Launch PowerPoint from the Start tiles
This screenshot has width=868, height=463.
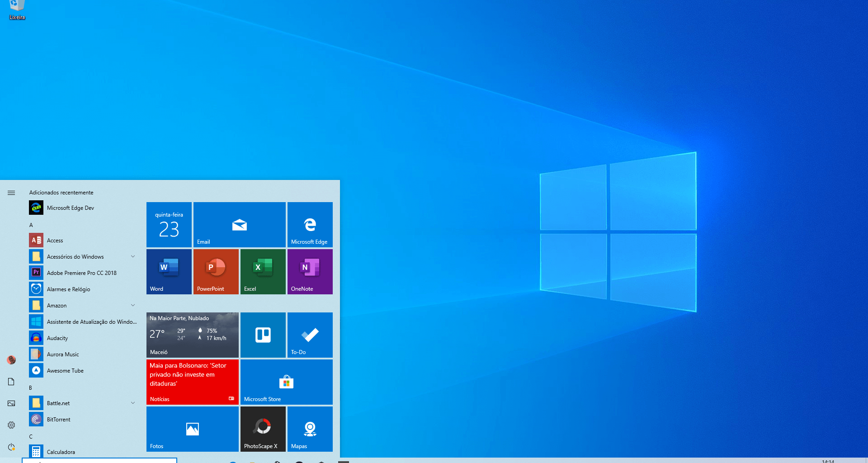[x=216, y=271]
